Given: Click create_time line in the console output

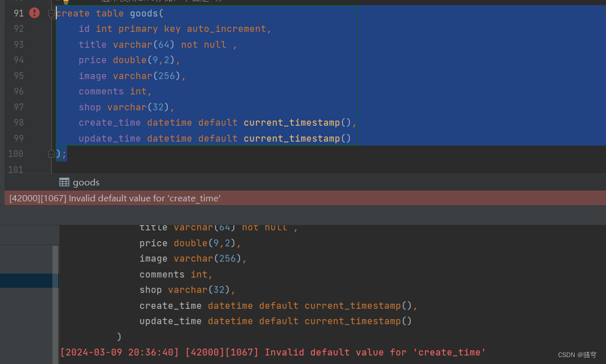Looking at the screenshot, I should (278, 305).
